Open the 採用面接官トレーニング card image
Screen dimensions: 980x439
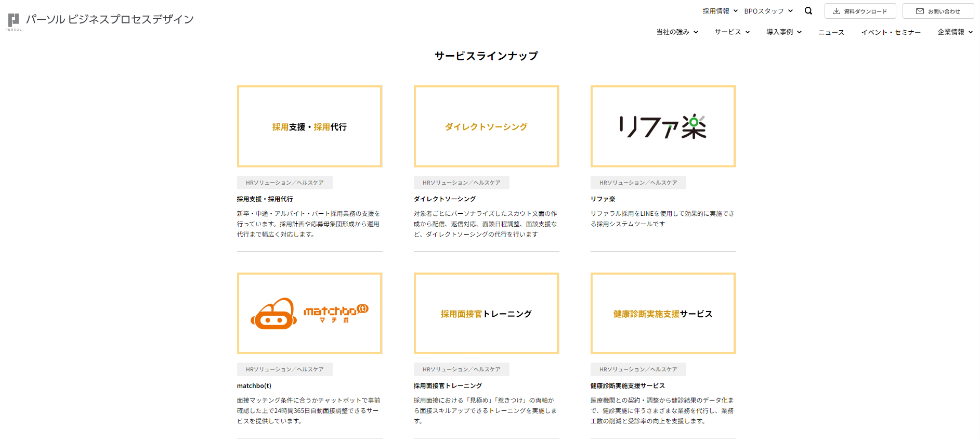point(487,314)
